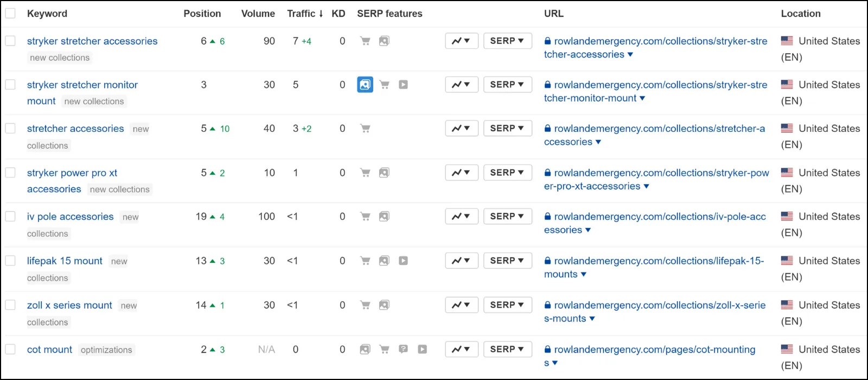Click shopping cart icon in stryker power pro xt row
The width and height of the screenshot is (868, 380).
[365, 173]
